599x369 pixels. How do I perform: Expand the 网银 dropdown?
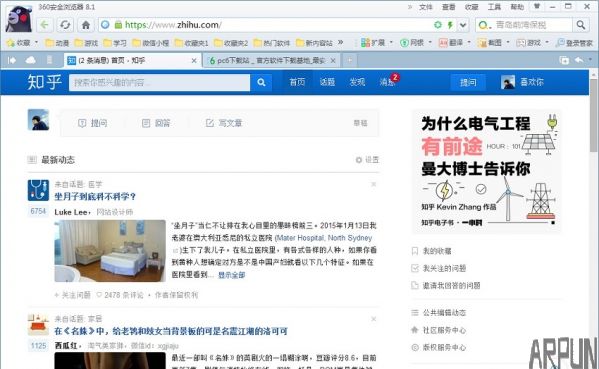[x=430, y=42]
